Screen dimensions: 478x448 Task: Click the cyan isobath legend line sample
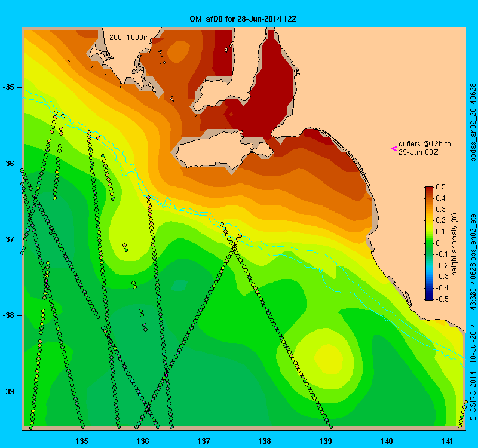pyautogui.click(x=121, y=44)
